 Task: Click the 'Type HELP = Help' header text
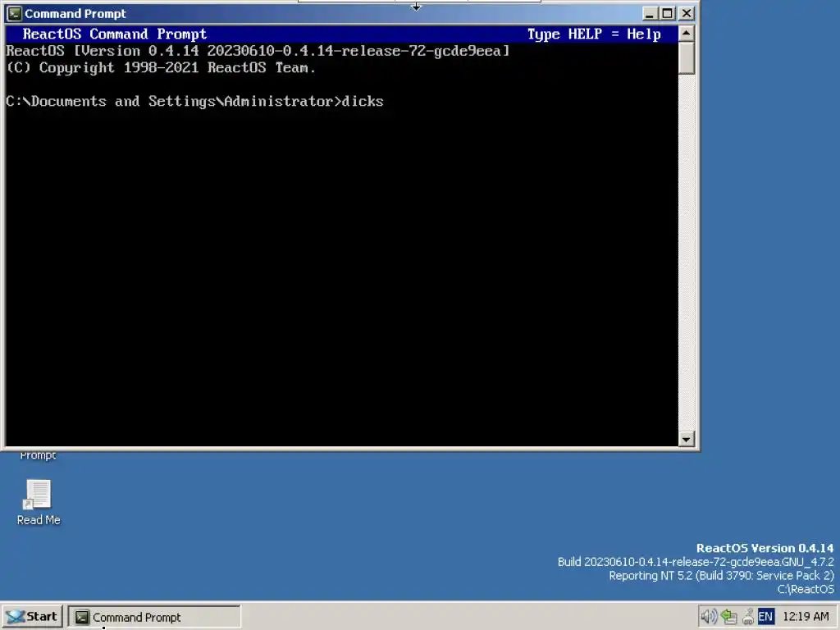pyautogui.click(x=594, y=34)
